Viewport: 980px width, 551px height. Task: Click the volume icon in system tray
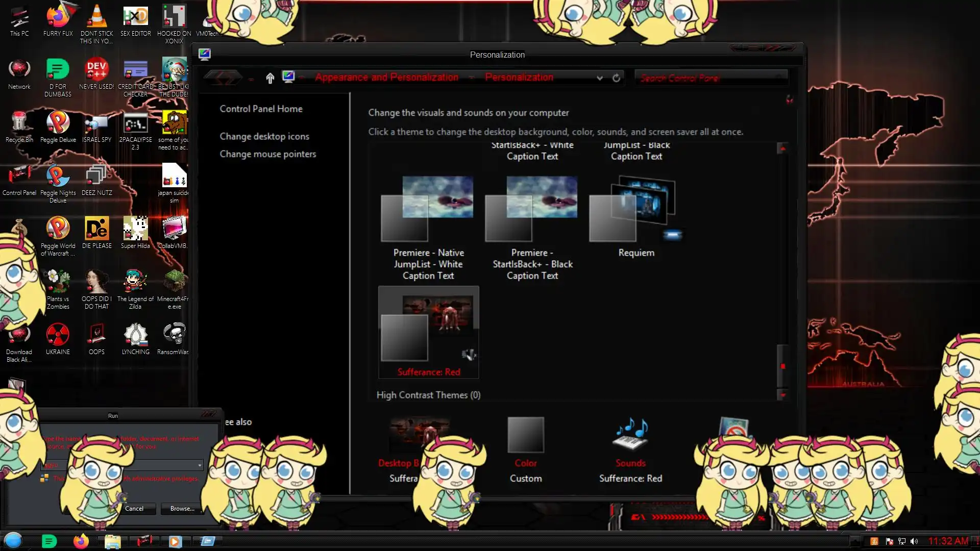coord(914,541)
